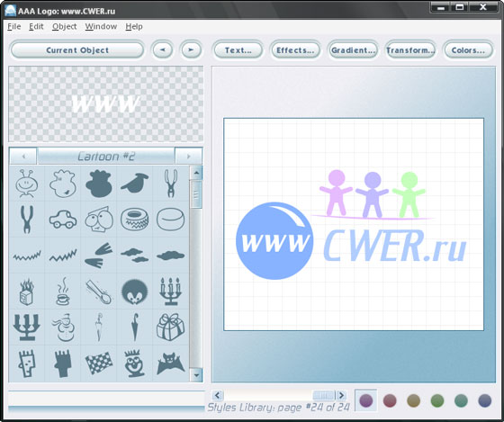
Task: Go to previous shape category arrow
Action: (x=23, y=157)
